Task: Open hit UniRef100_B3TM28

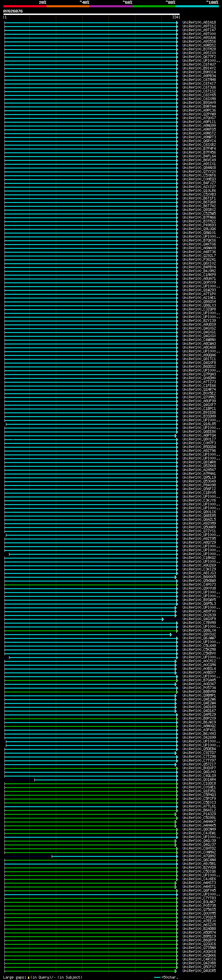Action: pyautogui.click(x=199, y=49)
